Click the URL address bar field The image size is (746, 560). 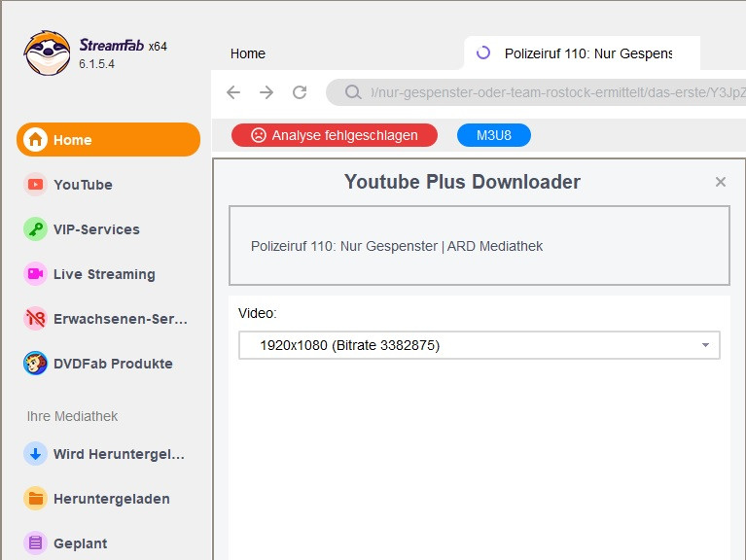point(554,92)
